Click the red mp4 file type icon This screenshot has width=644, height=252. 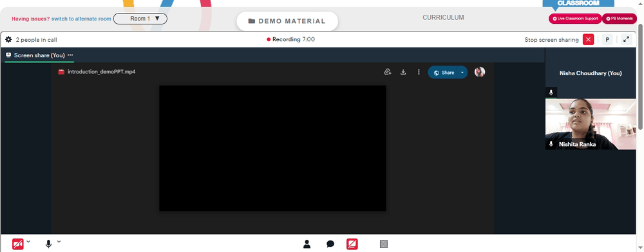pos(61,72)
